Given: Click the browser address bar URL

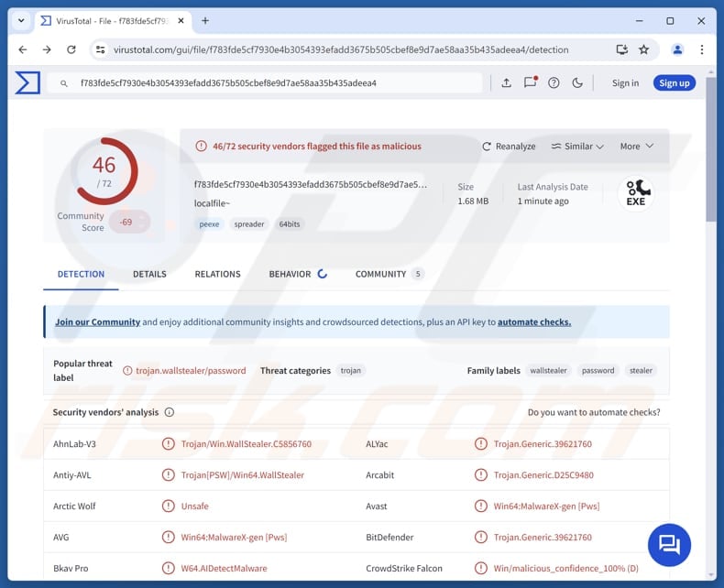Looking at the screenshot, I should pyautogui.click(x=341, y=49).
